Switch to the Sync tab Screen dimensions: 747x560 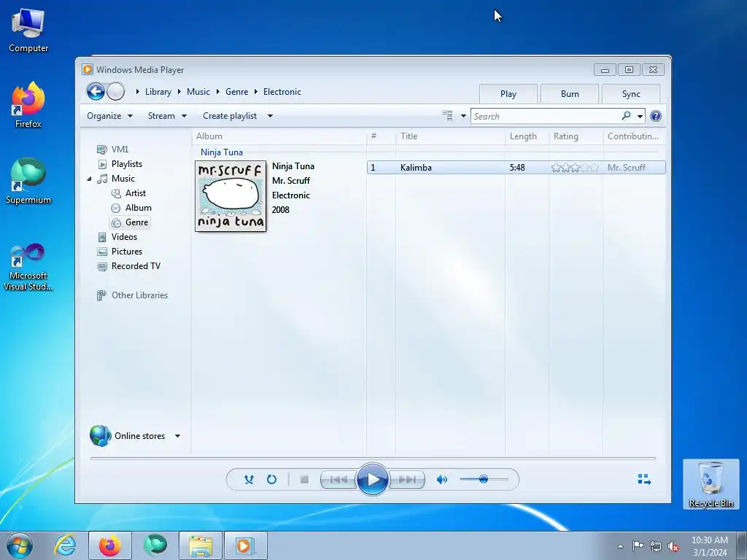(x=631, y=94)
